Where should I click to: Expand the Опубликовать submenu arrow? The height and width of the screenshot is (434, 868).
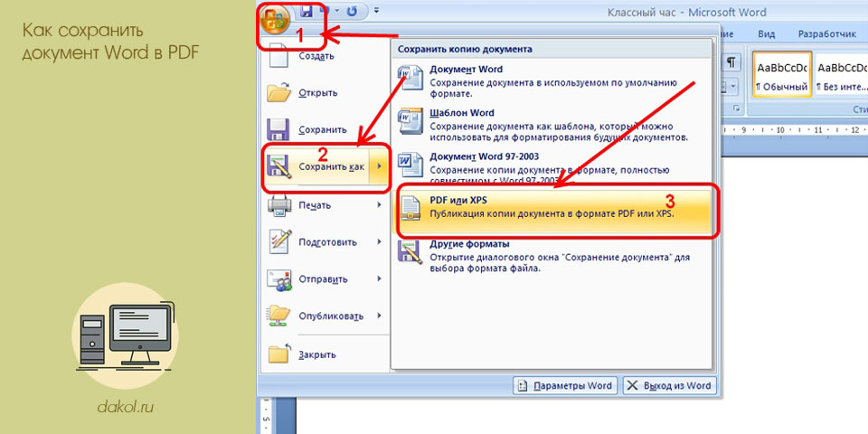point(379,316)
